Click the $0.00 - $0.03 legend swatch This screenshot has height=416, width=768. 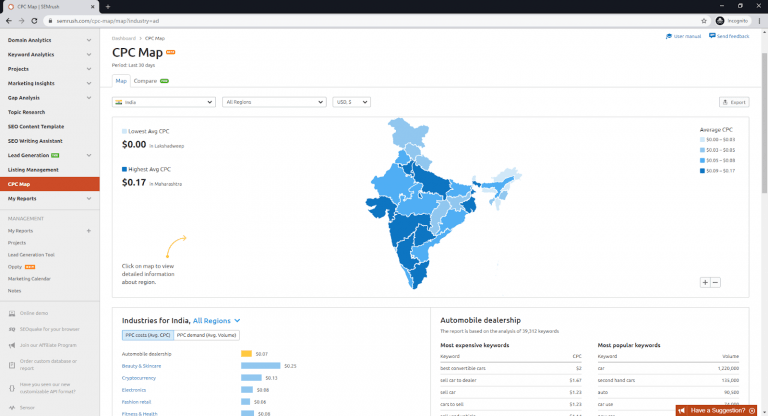coord(702,140)
